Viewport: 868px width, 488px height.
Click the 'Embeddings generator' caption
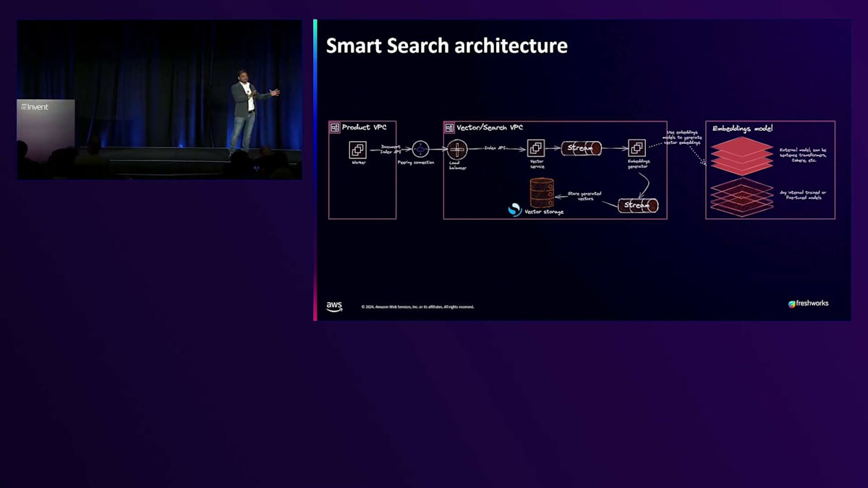coord(639,165)
